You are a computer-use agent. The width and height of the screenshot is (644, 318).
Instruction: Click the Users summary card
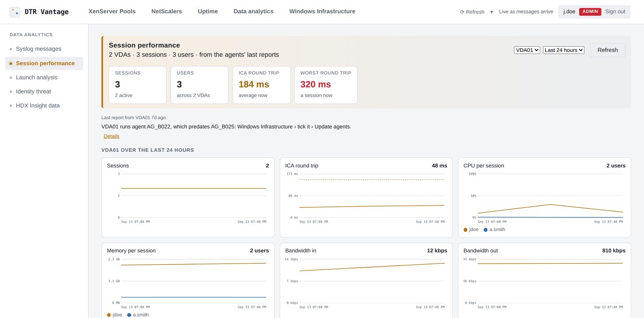(x=200, y=85)
